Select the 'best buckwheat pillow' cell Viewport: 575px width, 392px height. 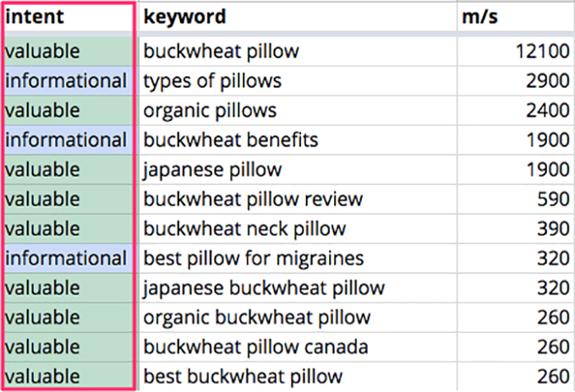(298, 377)
